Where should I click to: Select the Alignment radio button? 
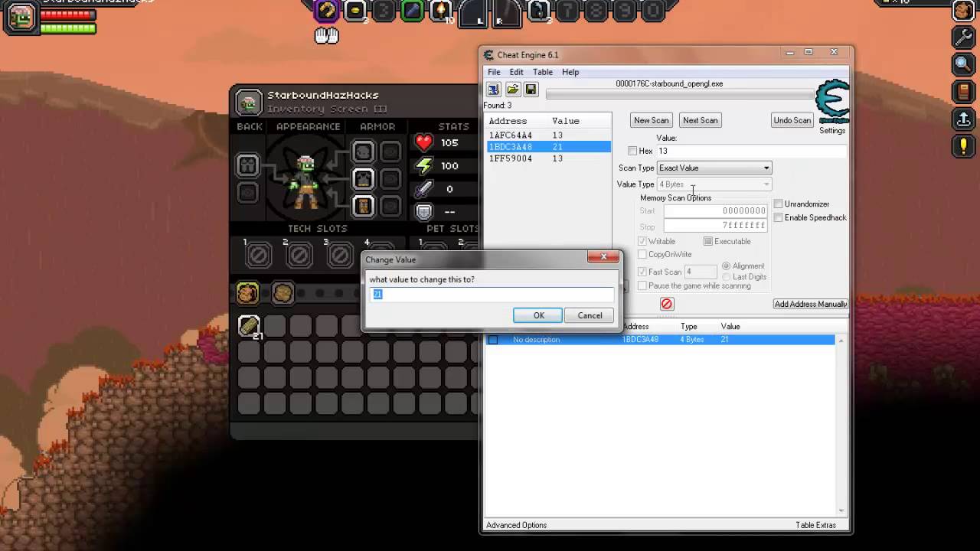click(727, 266)
